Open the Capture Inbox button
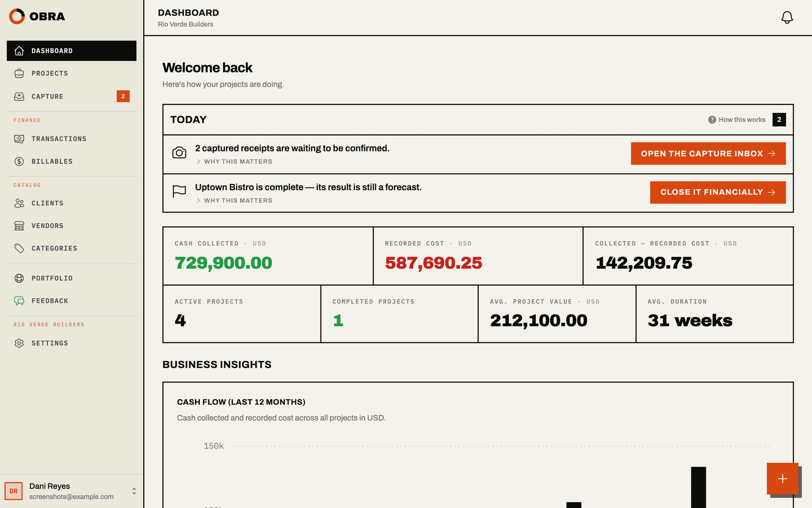Image resolution: width=812 pixels, height=508 pixels. tap(708, 153)
